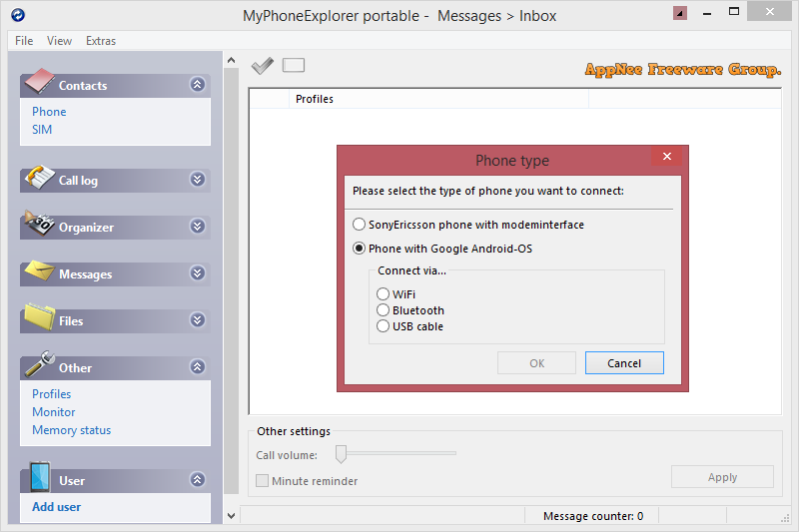The width and height of the screenshot is (799, 532).
Task: Maximize the MyPhoneExplorer window
Action: click(734, 12)
